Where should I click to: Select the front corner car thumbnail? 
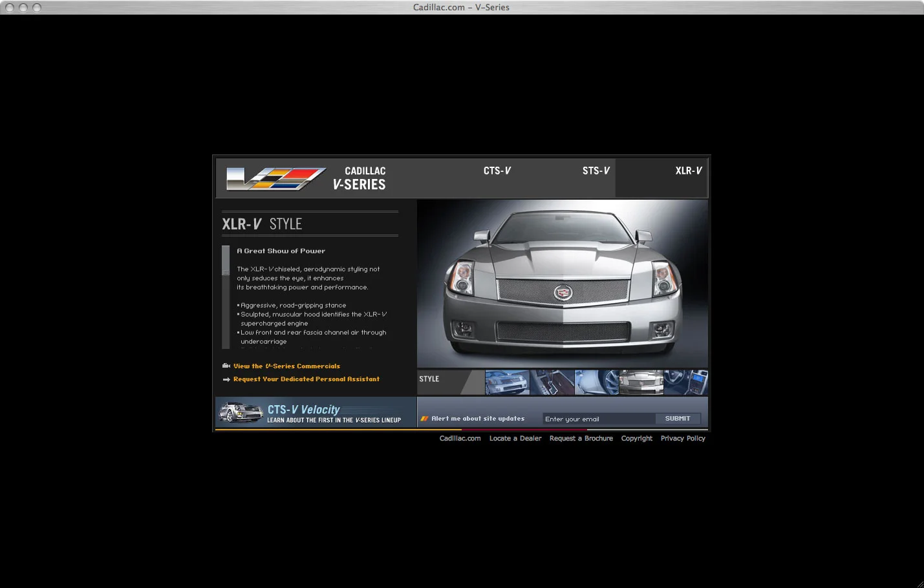(508, 383)
